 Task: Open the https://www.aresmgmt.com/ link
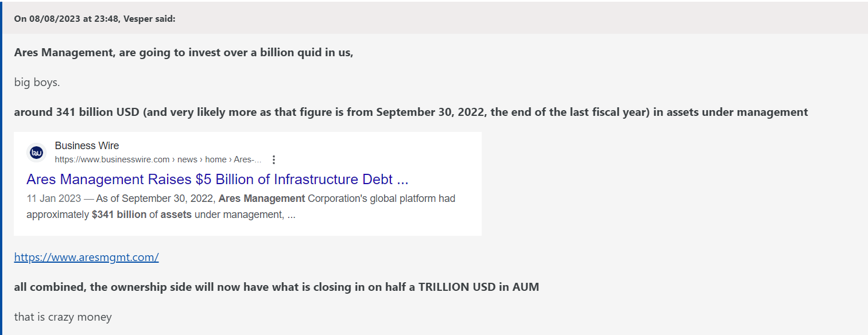coord(86,257)
